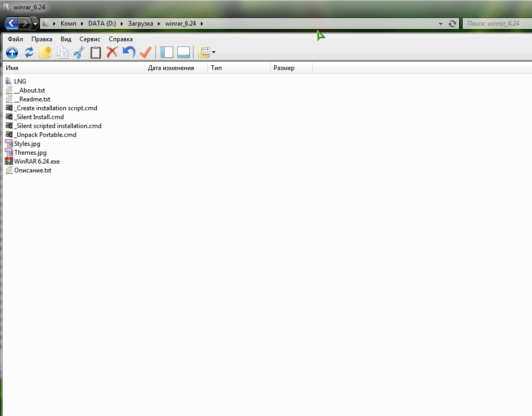Expand arrow after DATA (D:) breadcrumb

coord(122,24)
